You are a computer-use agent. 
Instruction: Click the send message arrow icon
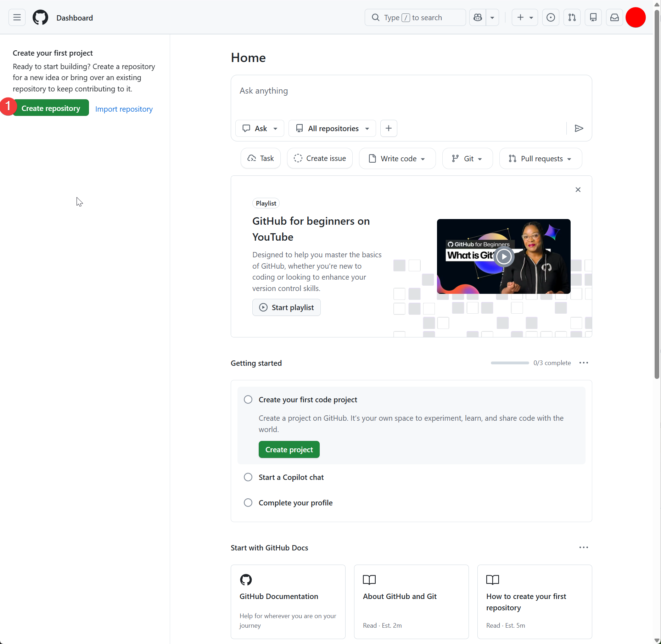579,128
